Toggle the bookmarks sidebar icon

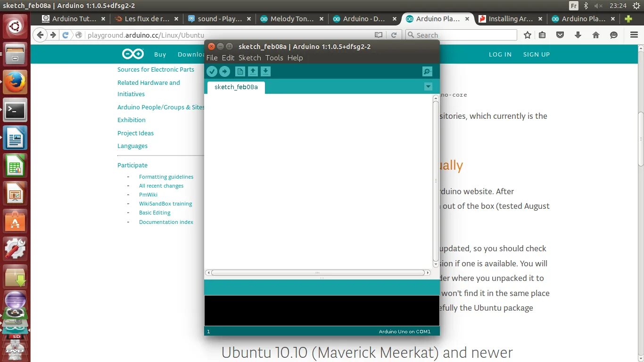click(x=542, y=35)
